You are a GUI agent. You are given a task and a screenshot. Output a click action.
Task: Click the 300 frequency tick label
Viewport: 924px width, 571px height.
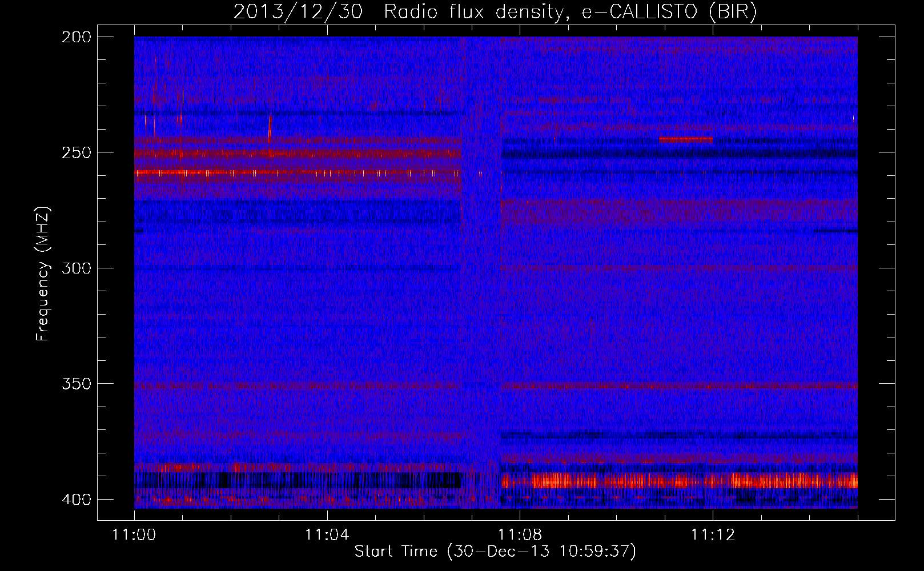tap(77, 268)
